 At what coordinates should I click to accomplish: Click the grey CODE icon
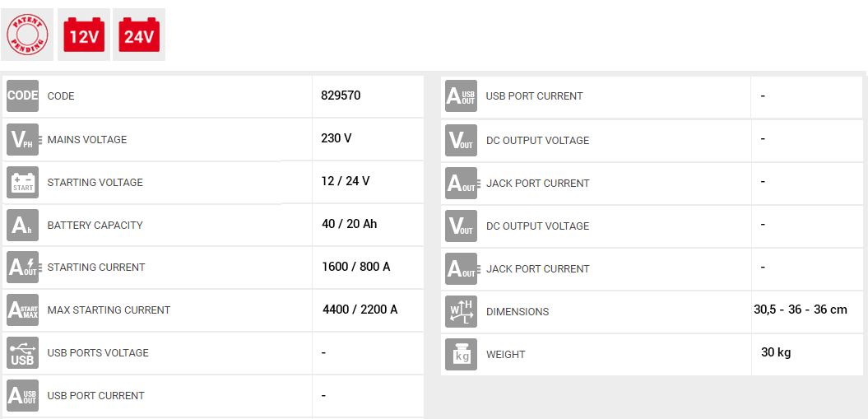point(22,95)
